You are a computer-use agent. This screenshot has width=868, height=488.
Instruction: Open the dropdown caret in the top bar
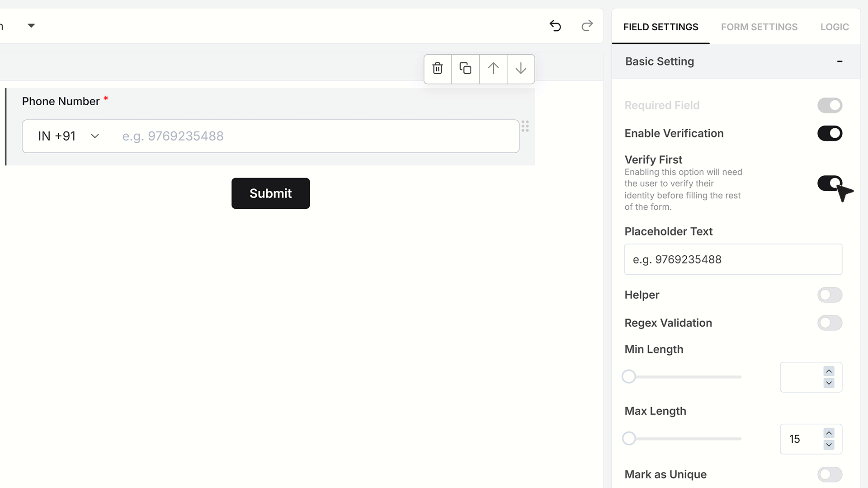[31, 26]
